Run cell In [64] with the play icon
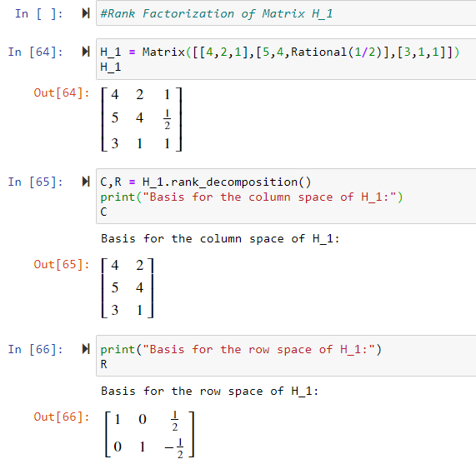The image size is (476, 469). click(86, 52)
